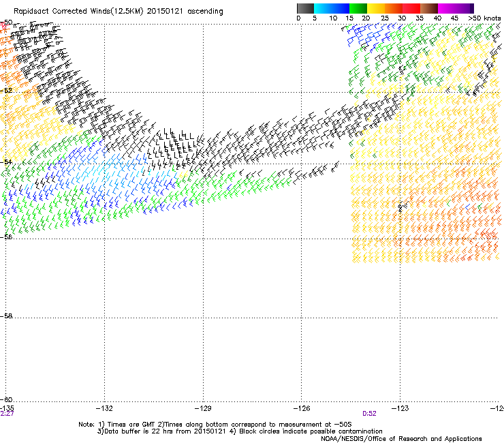Screen dimensions: 504x443
Task: Click the word 'ascending' in the title
Action: pos(205,12)
